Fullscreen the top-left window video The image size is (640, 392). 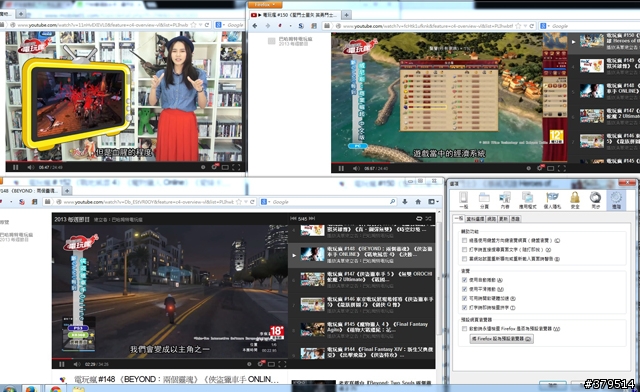(236, 167)
